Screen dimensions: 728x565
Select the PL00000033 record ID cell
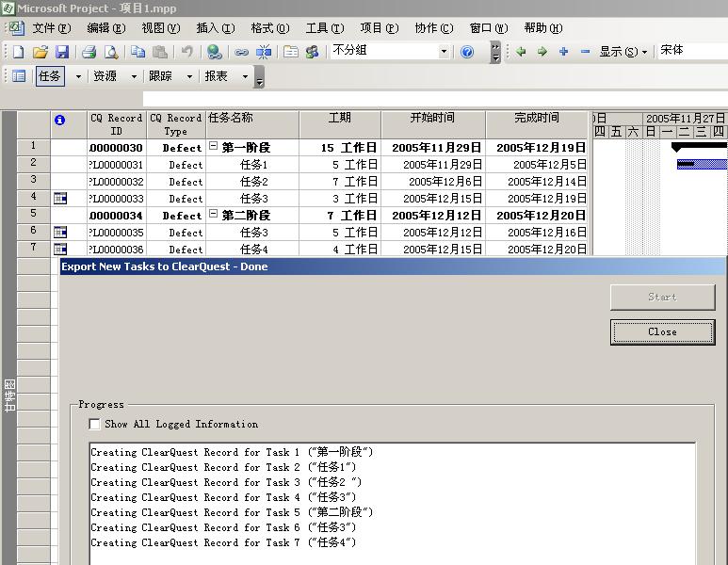[117, 199]
